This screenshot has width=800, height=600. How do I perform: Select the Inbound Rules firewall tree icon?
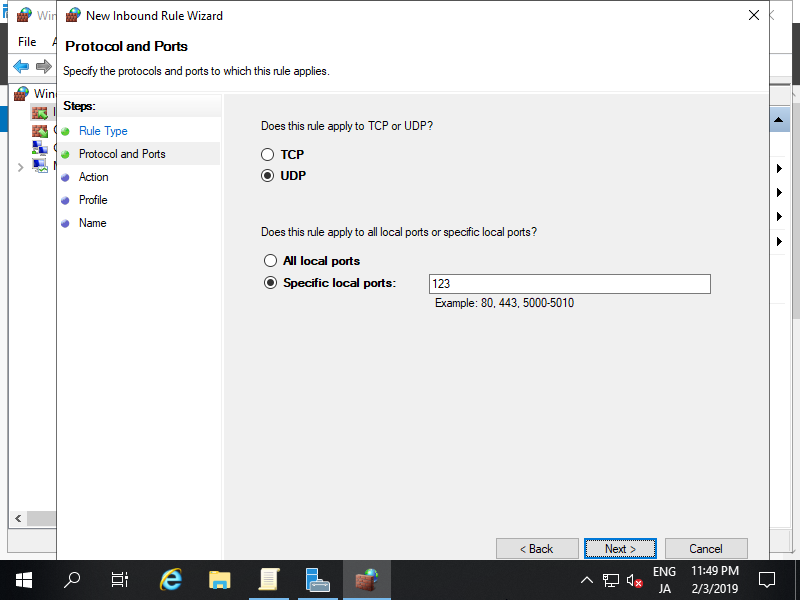coord(39,112)
